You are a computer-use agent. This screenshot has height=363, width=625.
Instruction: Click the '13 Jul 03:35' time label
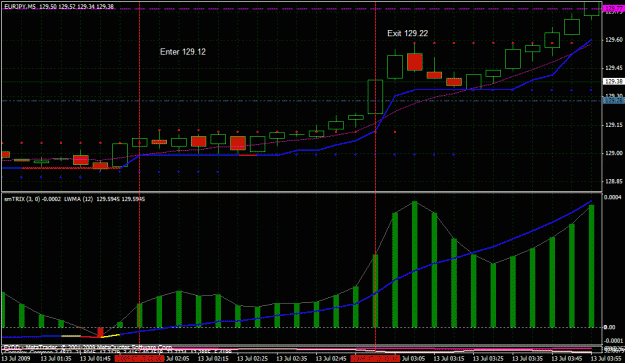528,359
